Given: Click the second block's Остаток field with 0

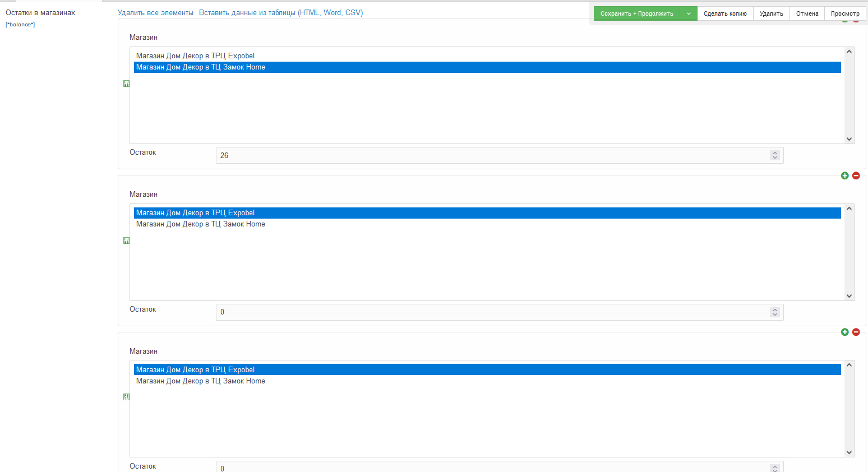Looking at the screenshot, I should (500, 312).
